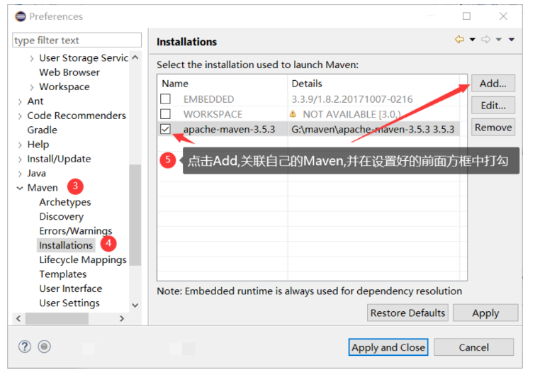This screenshot has height=392, width=540.
Task: Open back history dropdown arrow
Action: [x=473, y=40]
